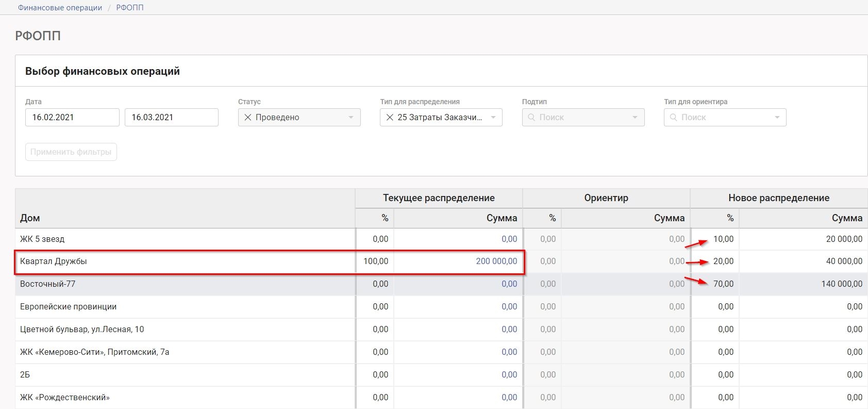The width and height of the screenshot is (868, 409).
Task: Expand the Статус dropdown arrow
Action: [x=351, y=118]
